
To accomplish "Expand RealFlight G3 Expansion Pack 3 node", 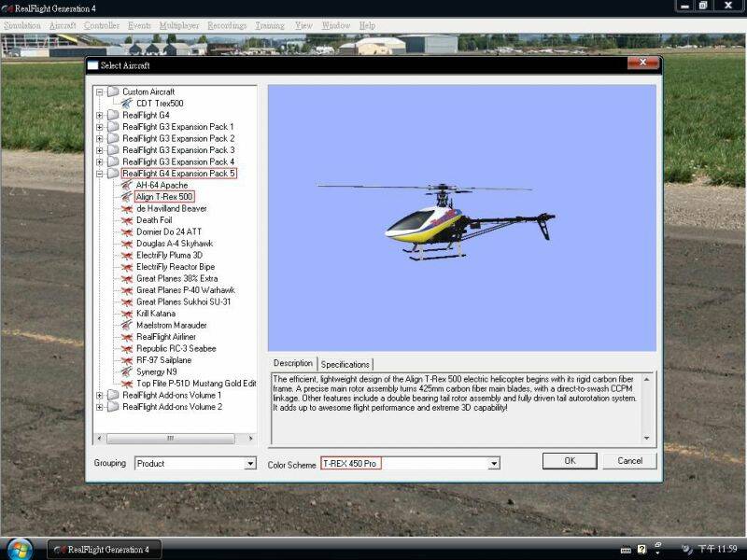I will coord(100,150).
